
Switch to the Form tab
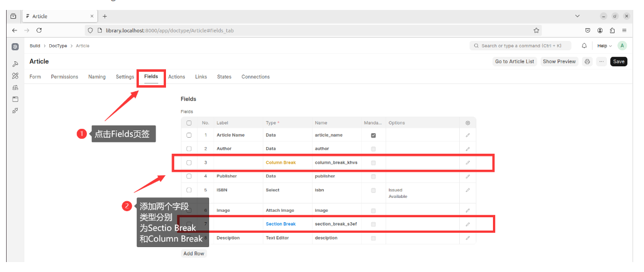(x=35, y=77)
